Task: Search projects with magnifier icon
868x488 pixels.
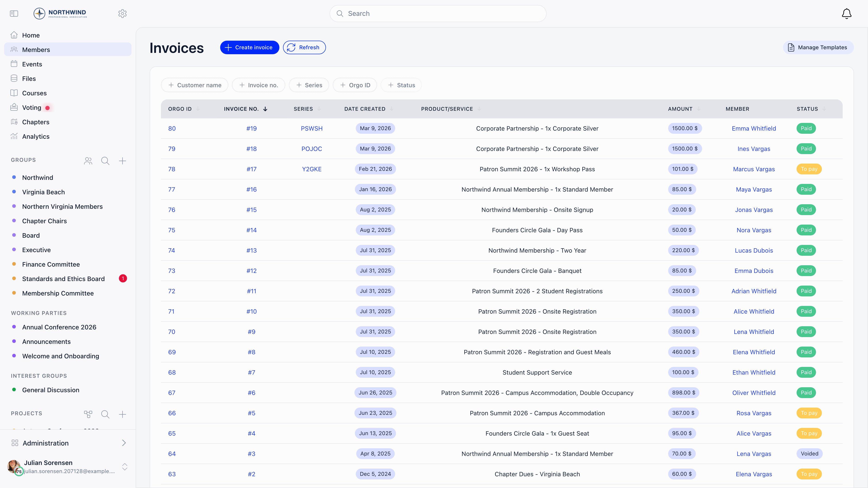Action: pos(105,414)
